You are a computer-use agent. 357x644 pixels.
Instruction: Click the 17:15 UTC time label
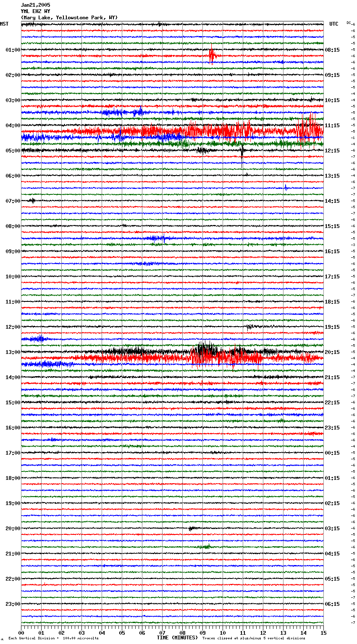coord(332,277)
